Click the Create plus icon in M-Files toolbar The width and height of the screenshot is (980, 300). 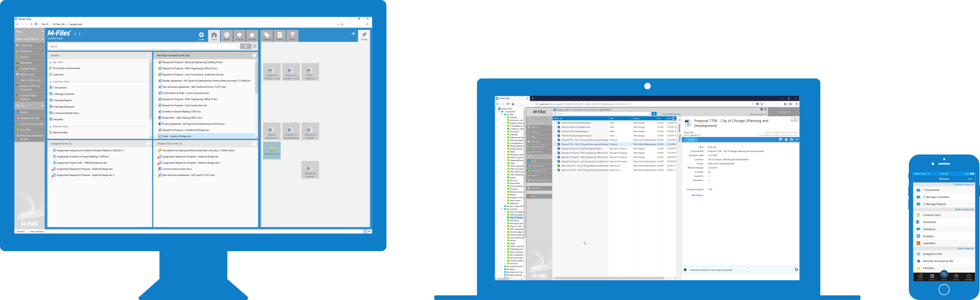click(201, 35)
